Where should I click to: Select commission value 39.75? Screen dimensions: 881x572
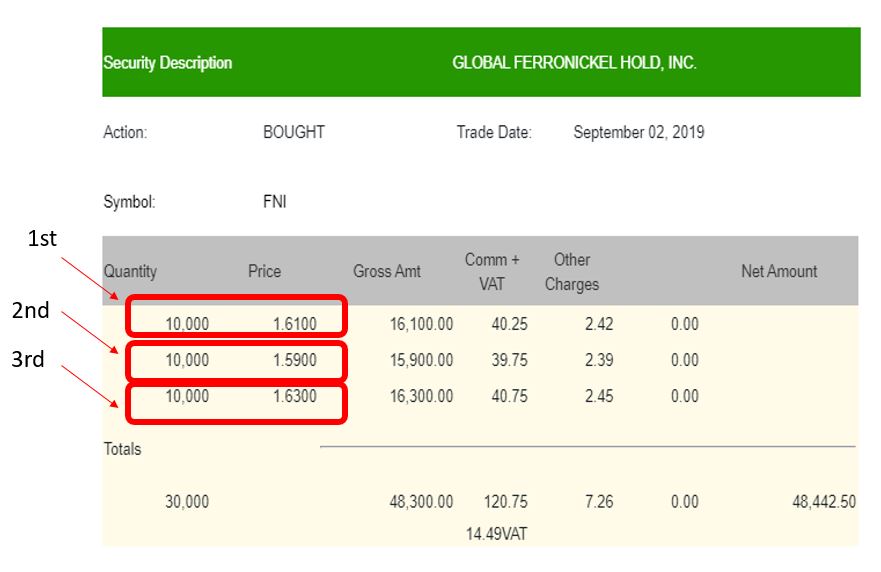[x=510, y=360]
